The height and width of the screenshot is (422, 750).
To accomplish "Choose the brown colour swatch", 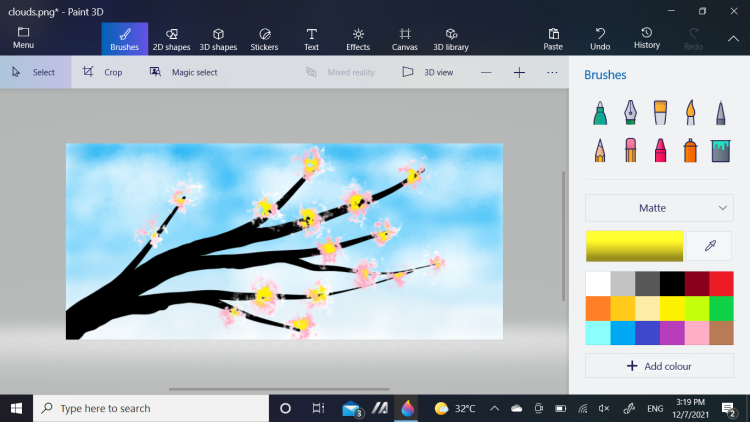I will coord(721,333).
